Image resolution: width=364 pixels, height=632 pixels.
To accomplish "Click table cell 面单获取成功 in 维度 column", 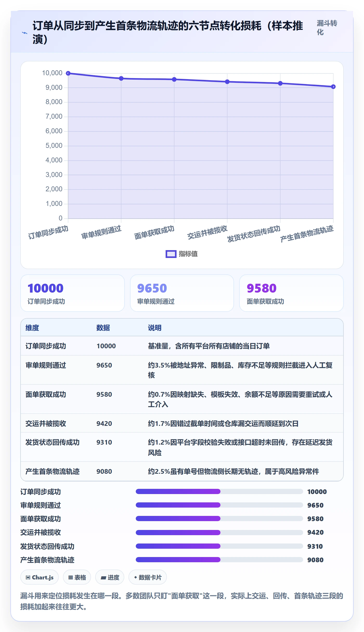I will [46, 394].
